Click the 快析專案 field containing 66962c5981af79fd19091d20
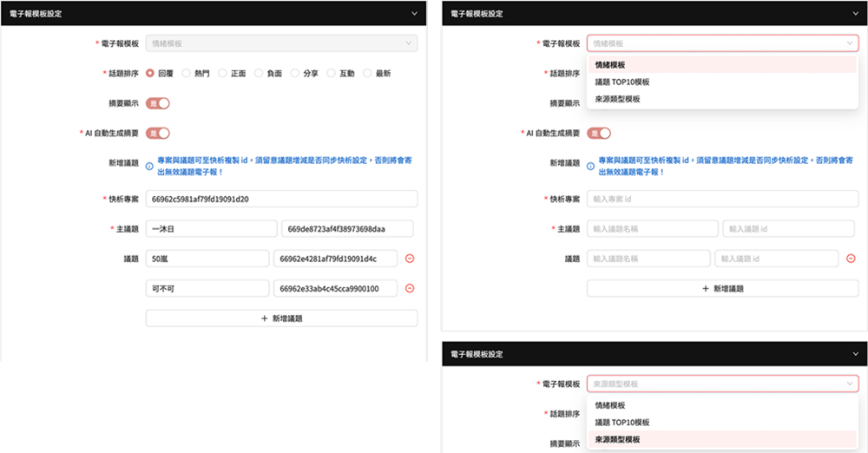This screenshot has height=453, width=868. click(x=281, y=199)
